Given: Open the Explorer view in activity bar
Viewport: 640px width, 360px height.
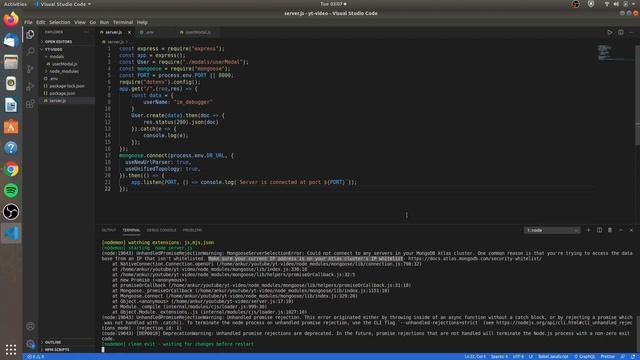Looking at the screenshot, I should point(30,35).
